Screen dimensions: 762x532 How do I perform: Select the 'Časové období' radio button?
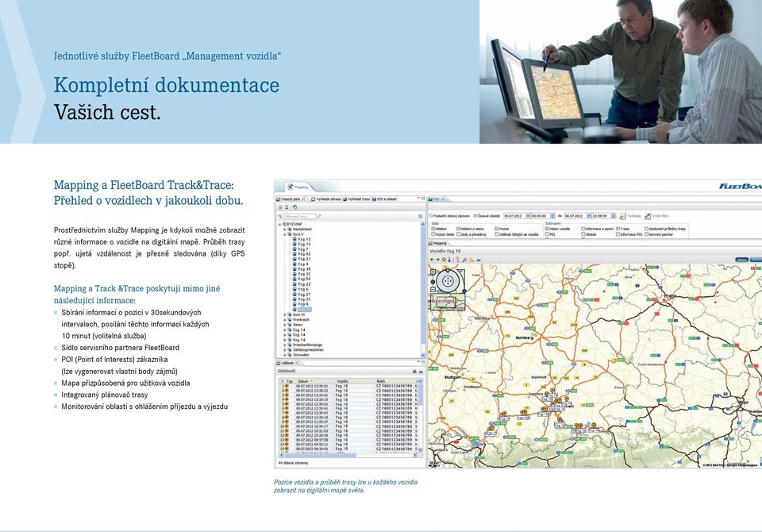point(475,216)
